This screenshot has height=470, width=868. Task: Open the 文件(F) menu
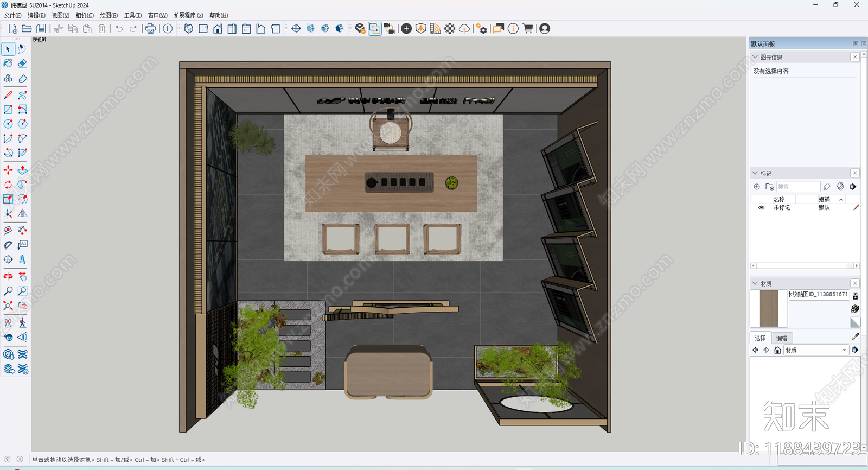(13, 15)
